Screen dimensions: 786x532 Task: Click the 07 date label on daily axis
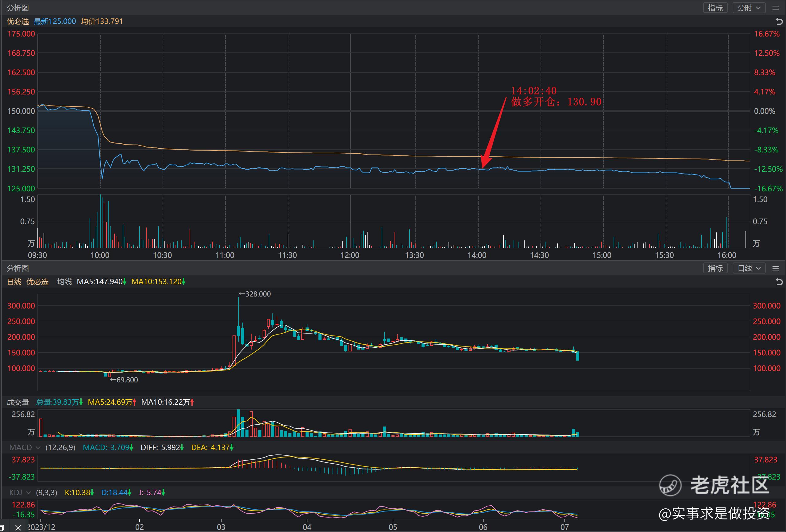tap(564, 527)
